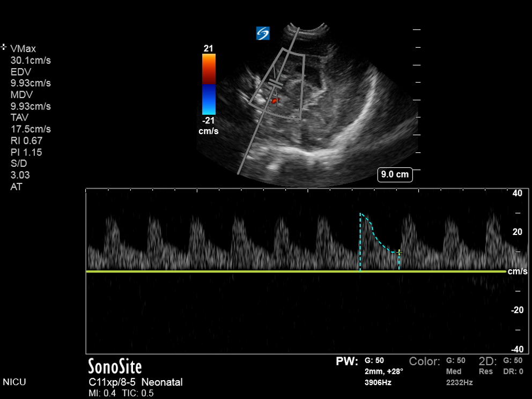Select the Color mode label
Viewport: 532px width, 399px height.
pos(425,361)
